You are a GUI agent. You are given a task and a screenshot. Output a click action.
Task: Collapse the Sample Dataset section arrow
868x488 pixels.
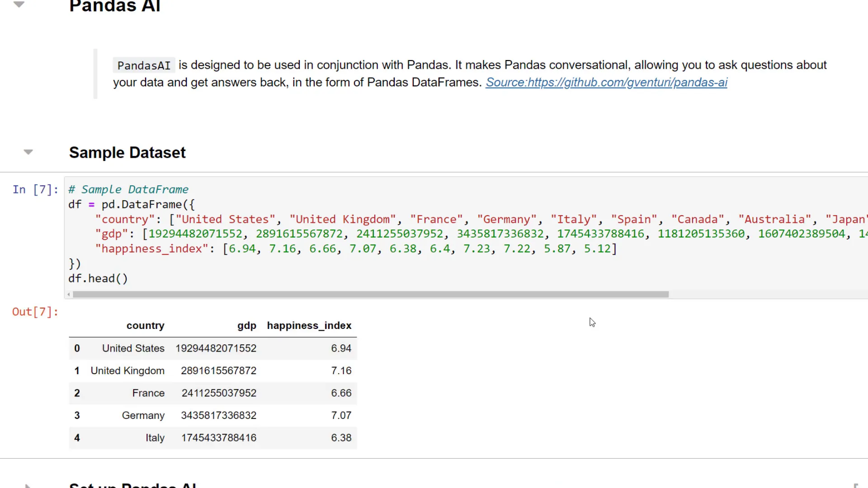point(28,152)
